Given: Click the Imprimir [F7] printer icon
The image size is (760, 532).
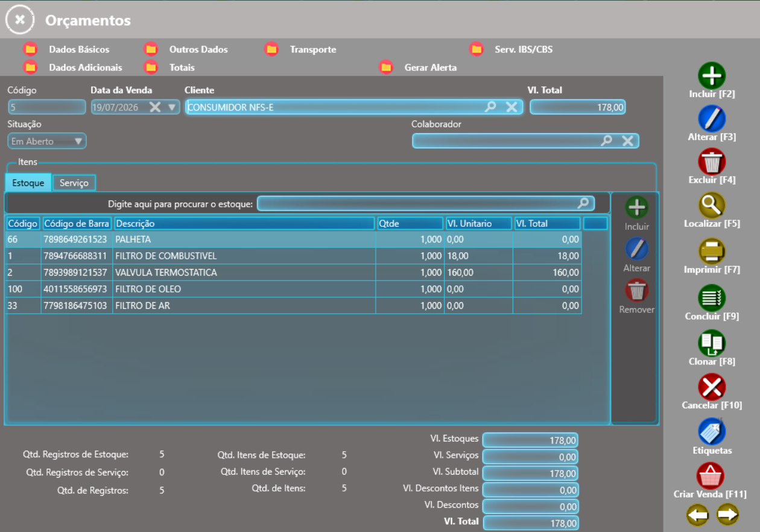Looking at the screenshot, I should pos(712,252).
